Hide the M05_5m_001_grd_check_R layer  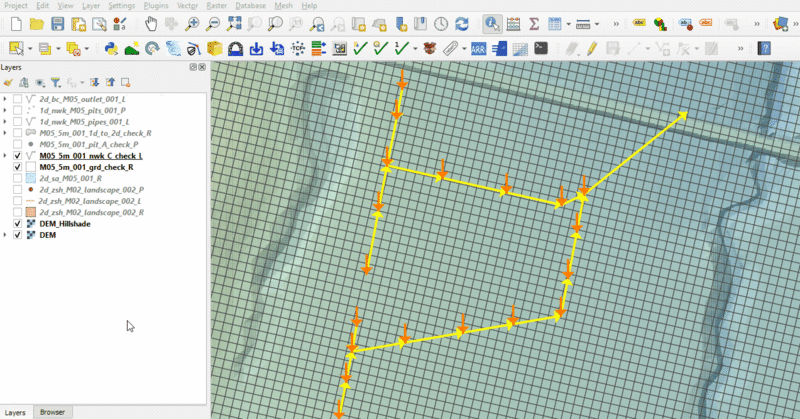tap(19, 167)
